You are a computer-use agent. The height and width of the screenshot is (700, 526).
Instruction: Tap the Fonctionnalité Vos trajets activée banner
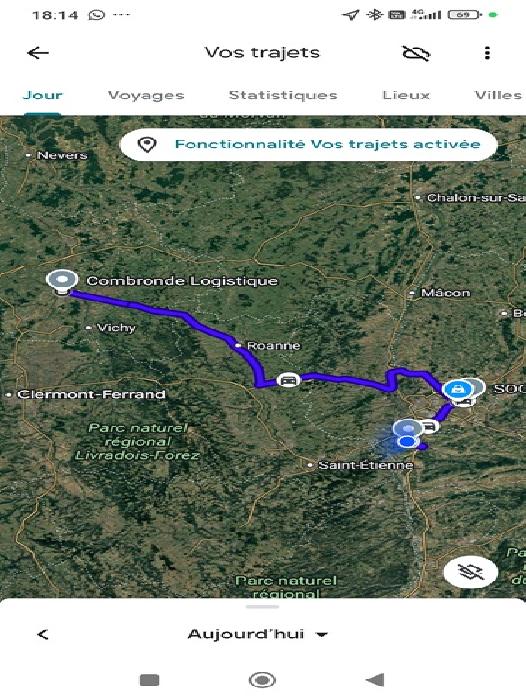tap(309, 145)
